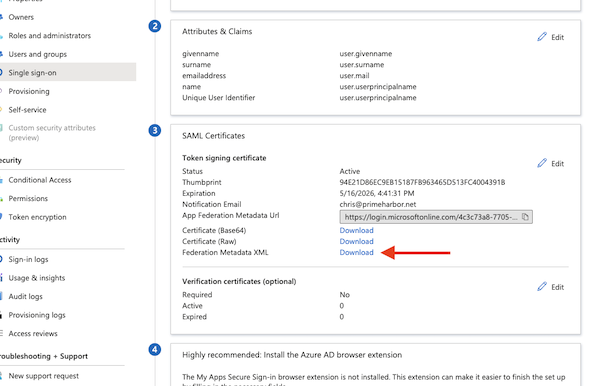Click Sign-in logs sidebar icon

click(1, 259)
